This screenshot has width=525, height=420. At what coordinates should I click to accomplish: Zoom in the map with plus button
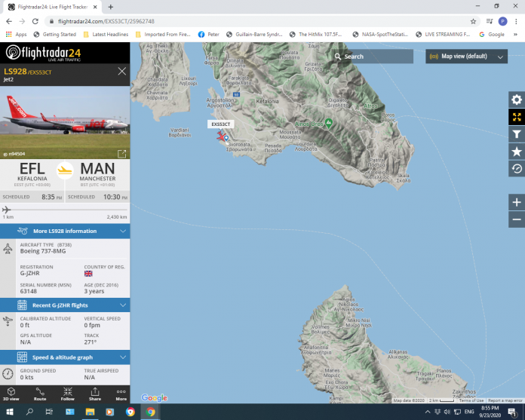517,202
